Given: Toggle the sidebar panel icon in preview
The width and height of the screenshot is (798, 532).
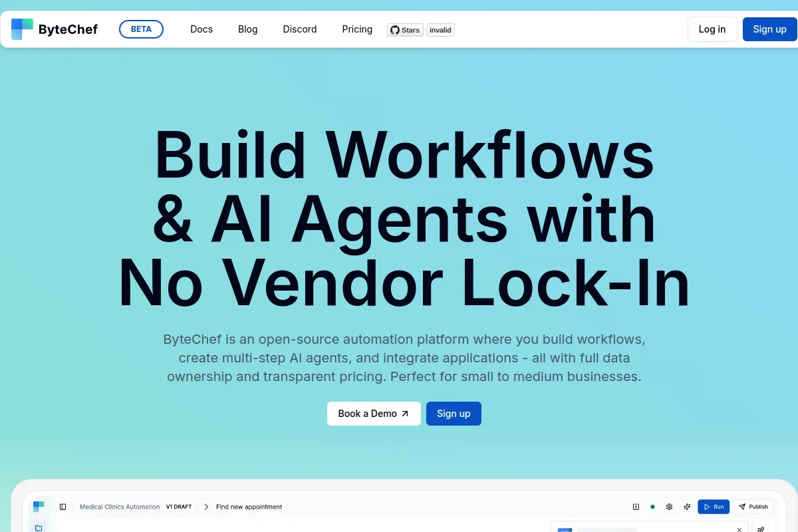Looking at the screenshot, I should coord(63,507).
